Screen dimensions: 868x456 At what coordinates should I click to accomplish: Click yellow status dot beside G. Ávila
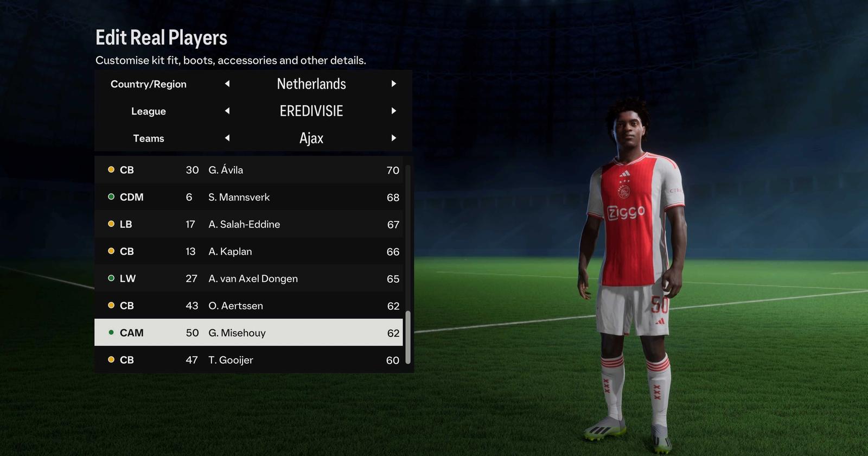tap(111, 169)
